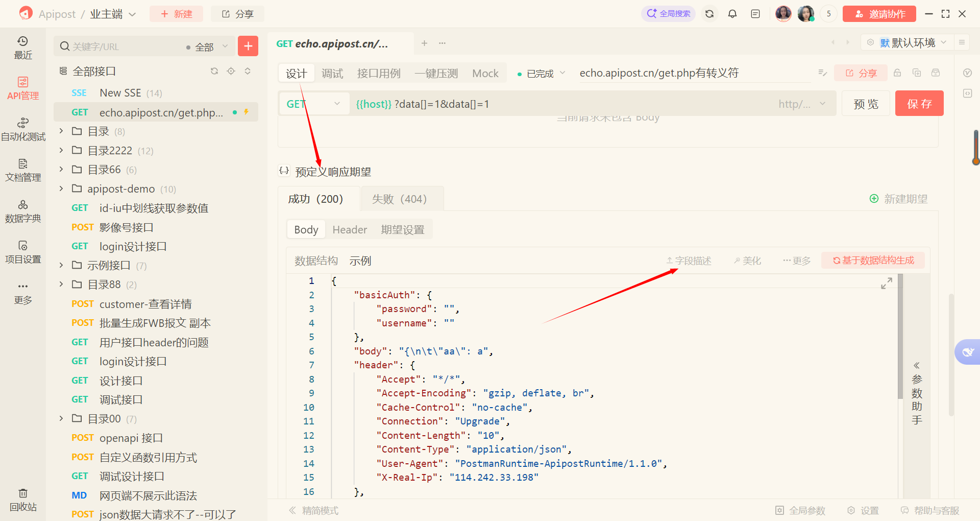Click the copy interface icon

[x=917, y=73]
